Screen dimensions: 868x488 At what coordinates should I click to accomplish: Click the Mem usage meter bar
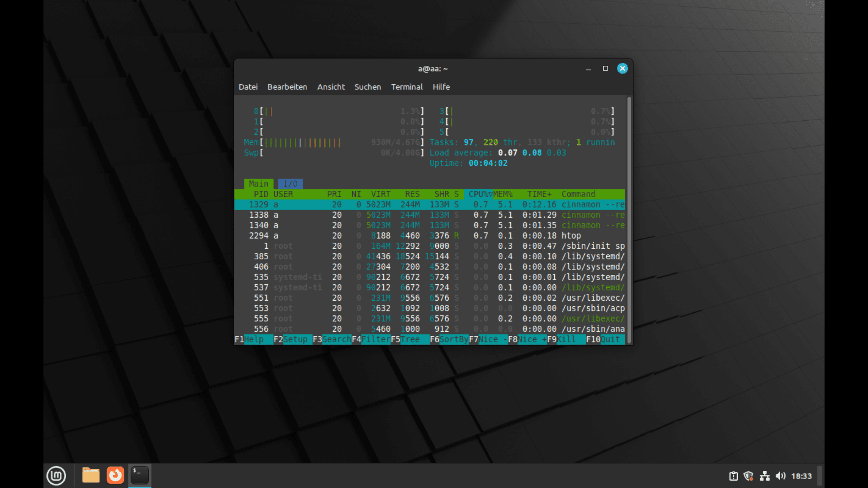point(334,142)
